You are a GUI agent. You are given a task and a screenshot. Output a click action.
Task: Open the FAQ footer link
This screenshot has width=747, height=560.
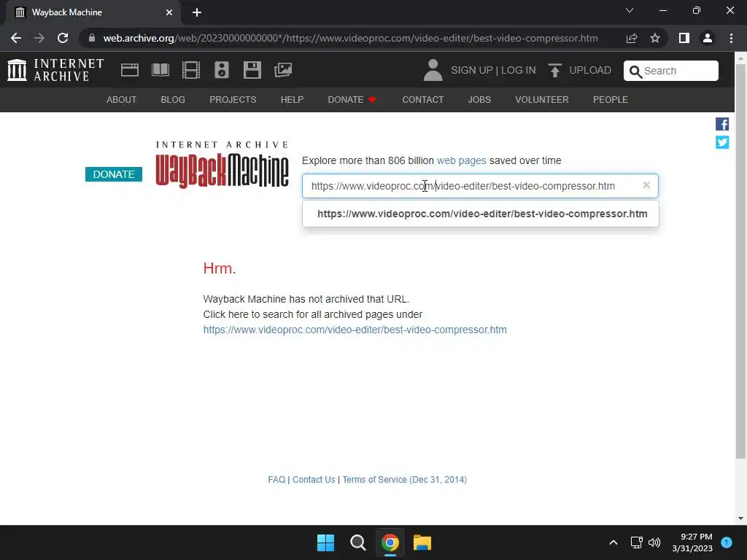tap(276, 480)
